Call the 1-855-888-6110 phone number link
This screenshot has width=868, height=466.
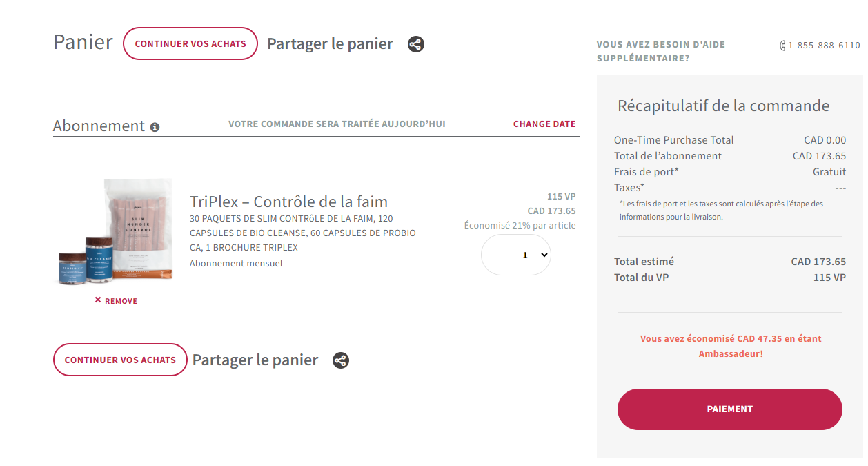click(824, 46)
